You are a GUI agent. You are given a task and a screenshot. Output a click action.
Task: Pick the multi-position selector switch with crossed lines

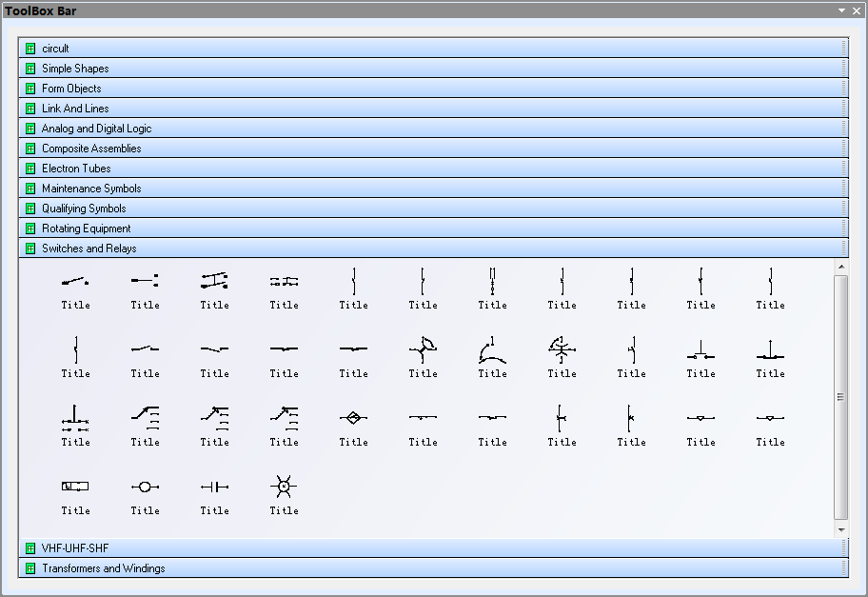pyautogui.click(x=562, y=349)
